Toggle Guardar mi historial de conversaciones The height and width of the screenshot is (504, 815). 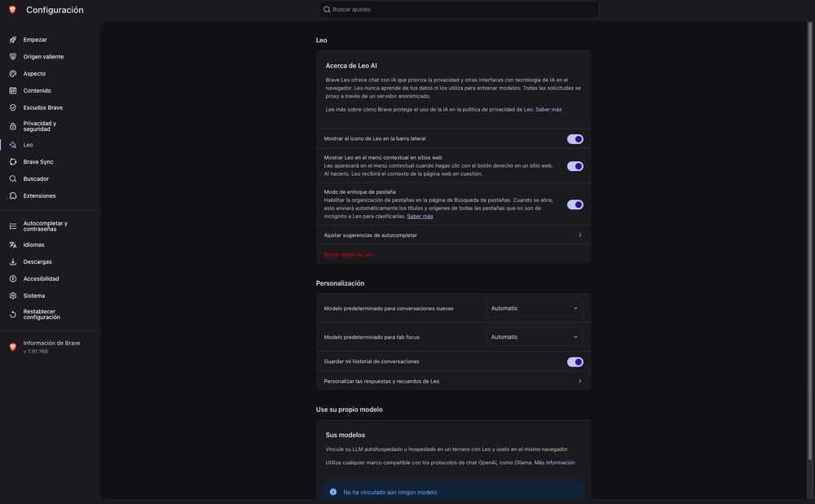point(575,362)
